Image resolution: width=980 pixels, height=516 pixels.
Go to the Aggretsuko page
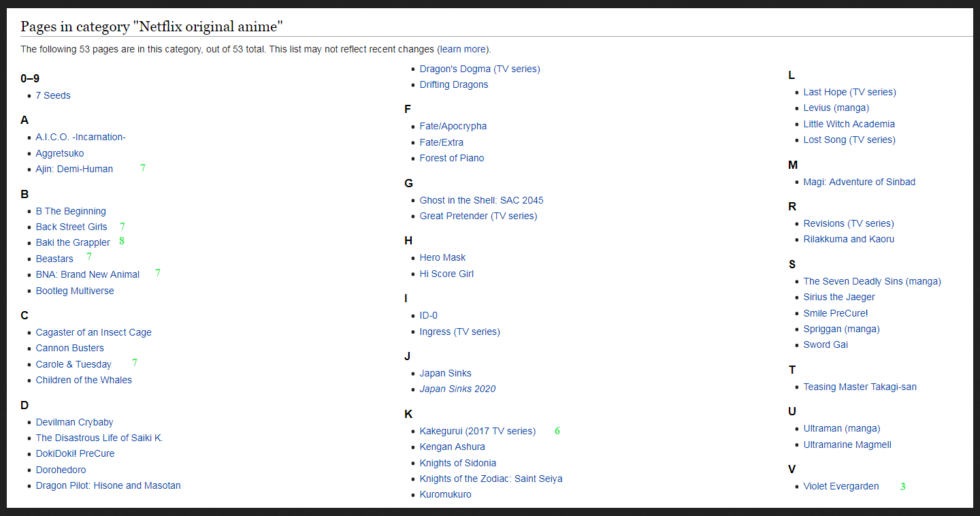point(60,153)
